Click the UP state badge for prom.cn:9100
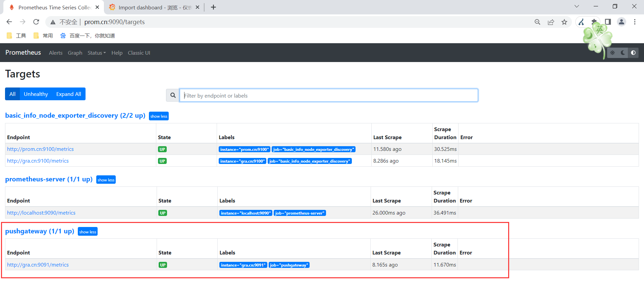Image resolution: width=644 pixels, height=287 pixels. tap(162, 149)
